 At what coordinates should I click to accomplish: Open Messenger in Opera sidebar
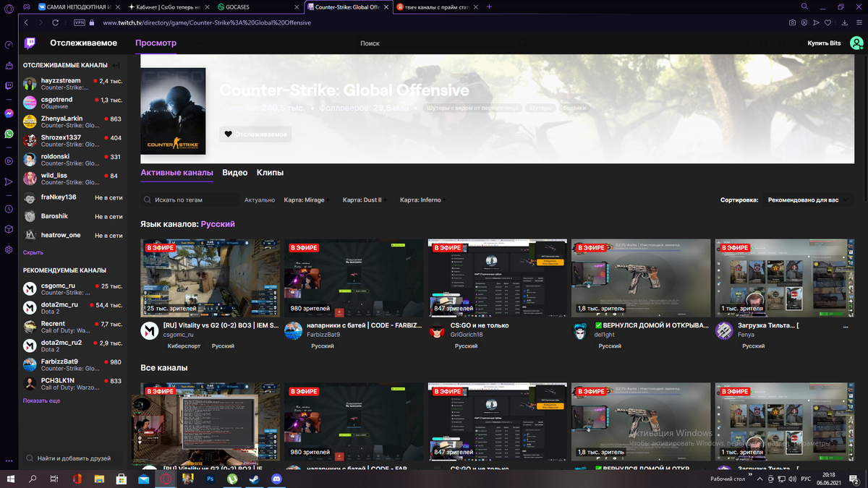pos(9,114)
